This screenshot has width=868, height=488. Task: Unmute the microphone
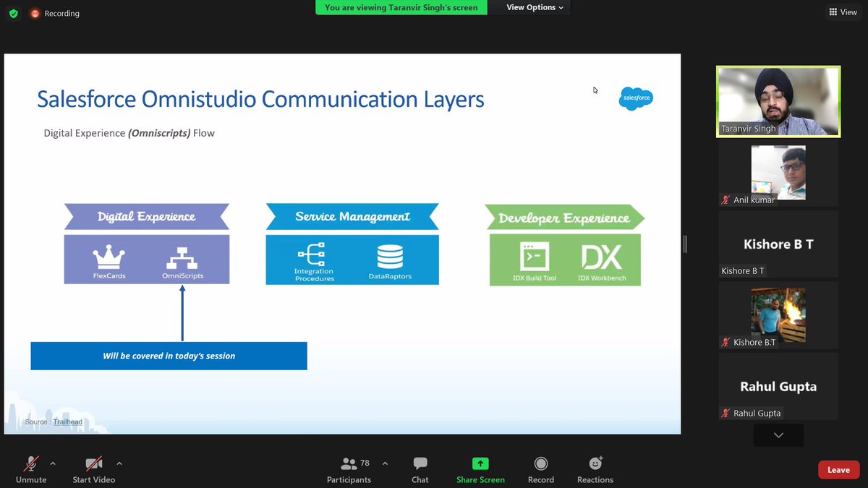tap(31, 470)
